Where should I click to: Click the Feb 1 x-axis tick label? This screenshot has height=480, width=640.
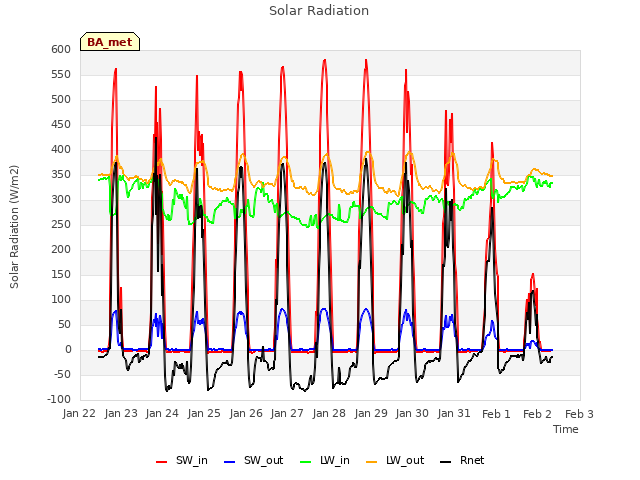[x=496, y=414]
